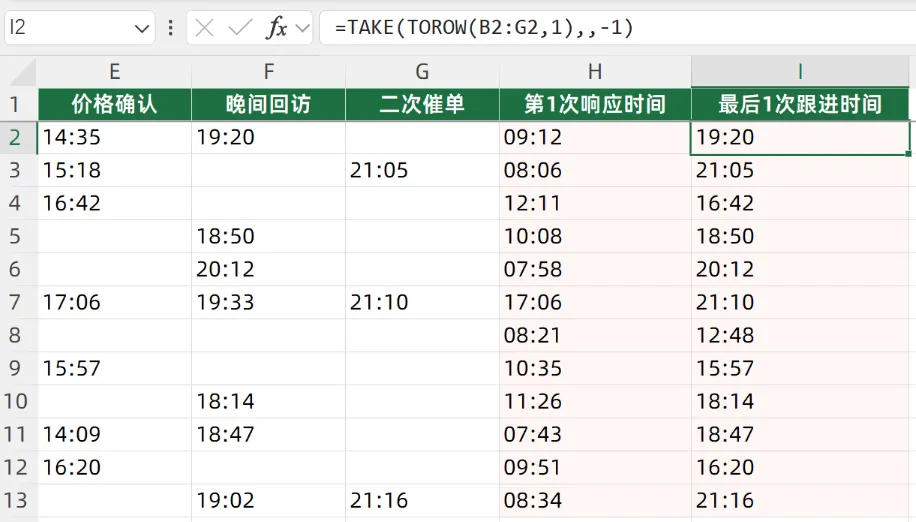Select cell with 07:43
Image resolution: width=916 pixels, height=522 pixels.
(x=595, y=434)
